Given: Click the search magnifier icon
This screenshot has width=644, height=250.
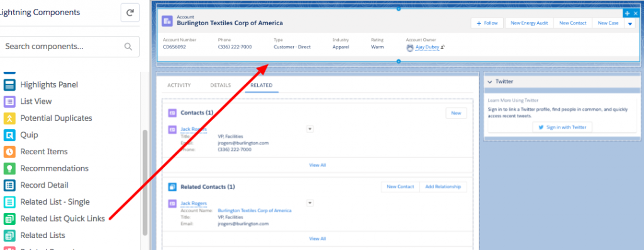Looking at the screenshot, I should coord(128,47).
